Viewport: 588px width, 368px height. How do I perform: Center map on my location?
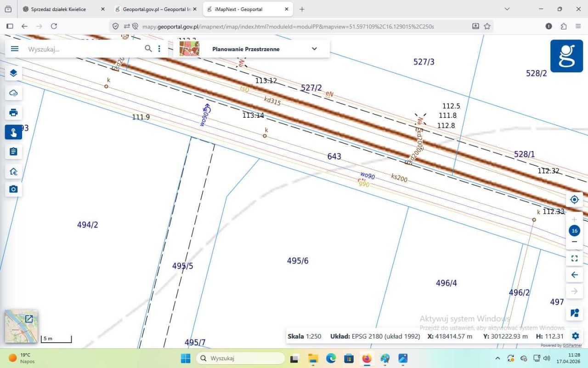point(574,200)
